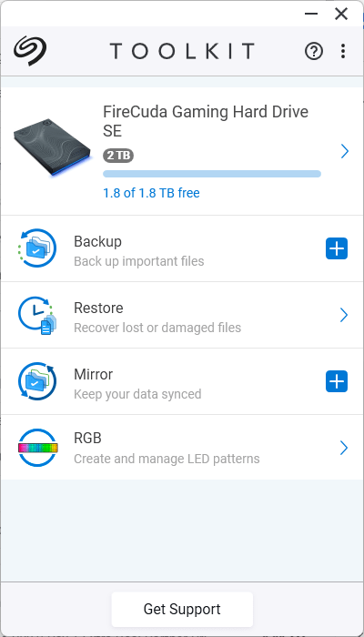Screen dimensions: 364x637
Task: Click the Get Support button
Action: click(x=182, y=609)
